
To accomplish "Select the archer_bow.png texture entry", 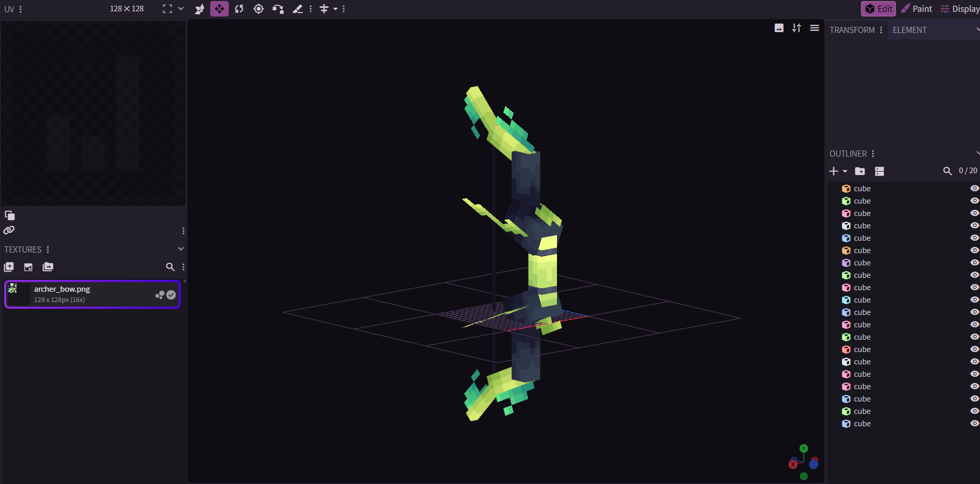I will point(93,294).
